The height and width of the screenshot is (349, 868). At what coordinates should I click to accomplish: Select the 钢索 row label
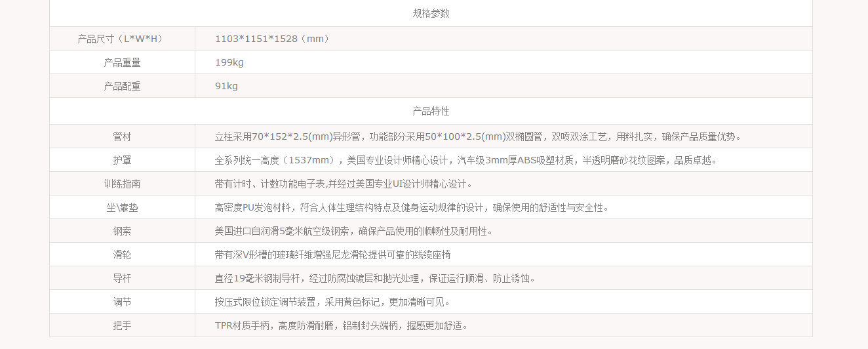click(x=122, y=231)
